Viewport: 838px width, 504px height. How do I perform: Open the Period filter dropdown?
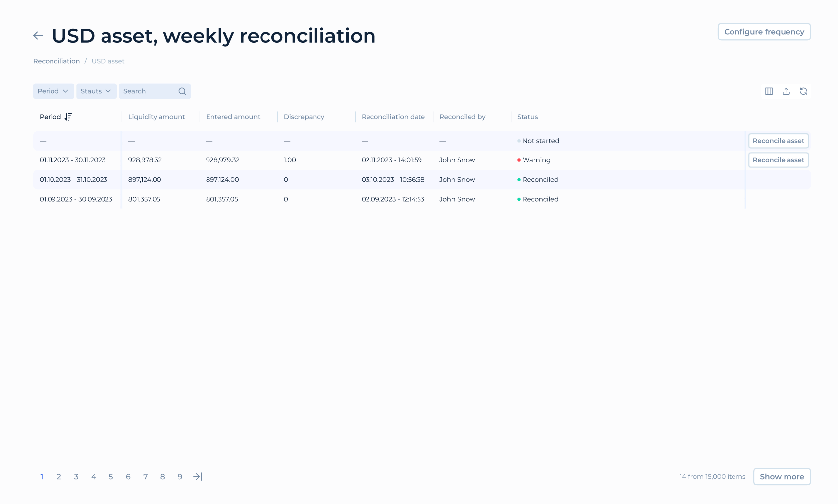click(x=53, y=91)
